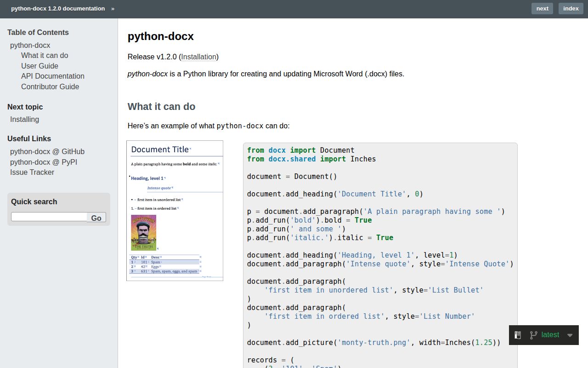Image resolution: width=588 pixels, height=368 pixels.
Task: Follow the Installation link in release line
Action: 198,57
